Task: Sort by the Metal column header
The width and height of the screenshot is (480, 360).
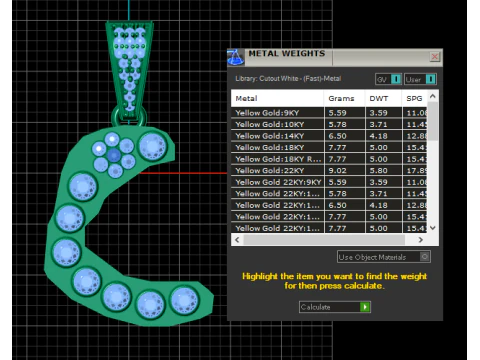Action: (277, 98)
